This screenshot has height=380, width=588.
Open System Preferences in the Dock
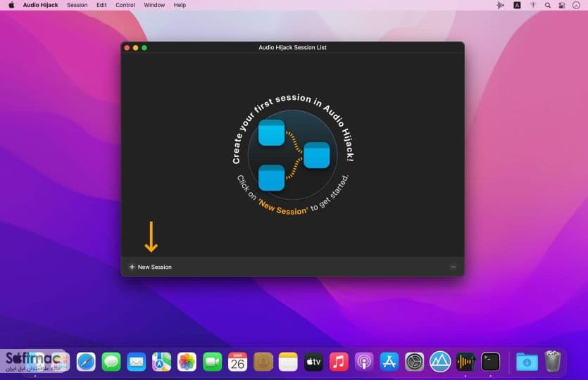(415, 362)
